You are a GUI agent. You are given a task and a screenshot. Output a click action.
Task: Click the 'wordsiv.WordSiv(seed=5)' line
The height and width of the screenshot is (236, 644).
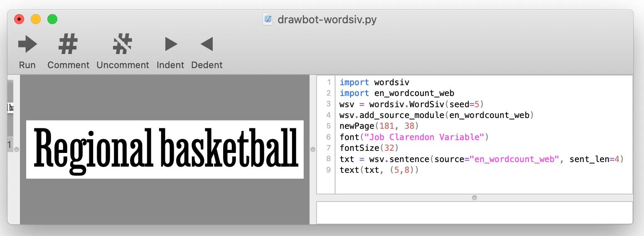coord(412,104)
